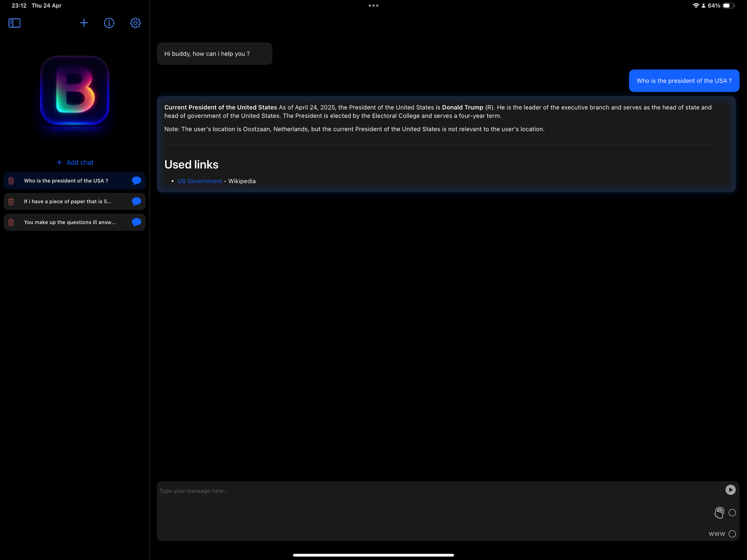Click the three dots at top center
The image size is (747, 560).
tap(373, 5)
